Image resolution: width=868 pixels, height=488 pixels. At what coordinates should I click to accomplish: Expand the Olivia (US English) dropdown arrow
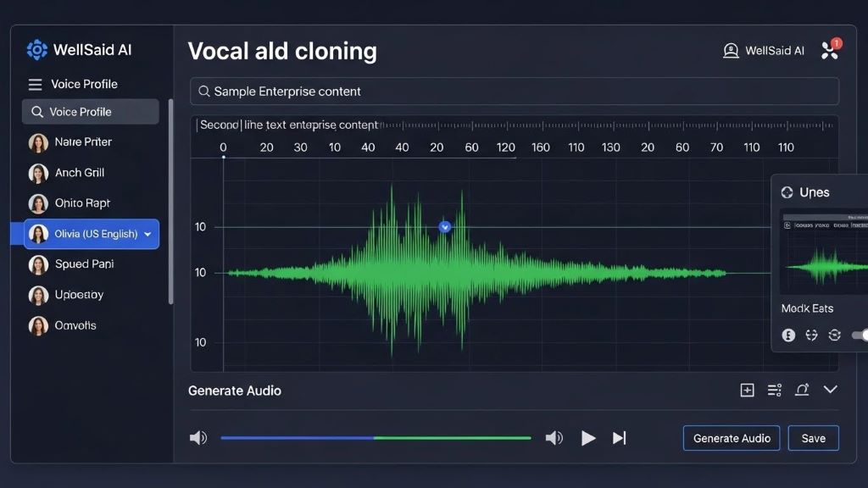(147, 234)
